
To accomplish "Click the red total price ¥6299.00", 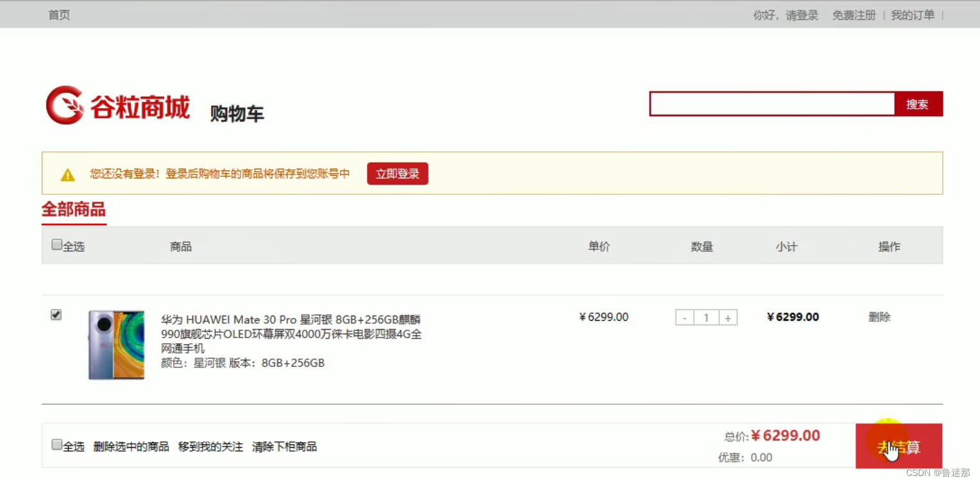I will point(786,436).
